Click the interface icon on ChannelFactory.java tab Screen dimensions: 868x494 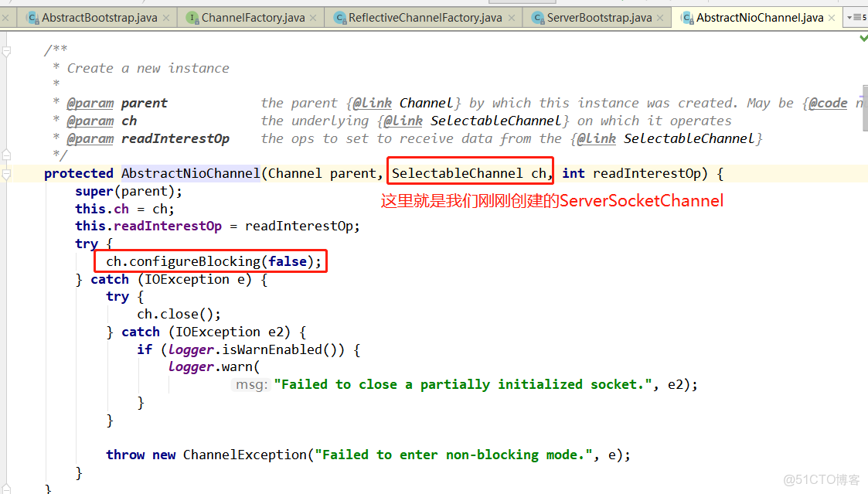click(x=192, y=19)
